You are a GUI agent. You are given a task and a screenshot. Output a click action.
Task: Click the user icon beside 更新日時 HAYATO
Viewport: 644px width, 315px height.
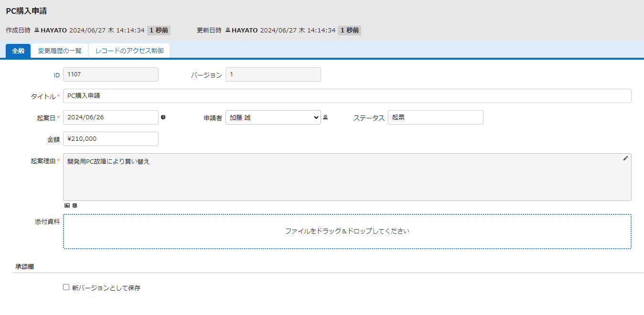click(228, 30)
